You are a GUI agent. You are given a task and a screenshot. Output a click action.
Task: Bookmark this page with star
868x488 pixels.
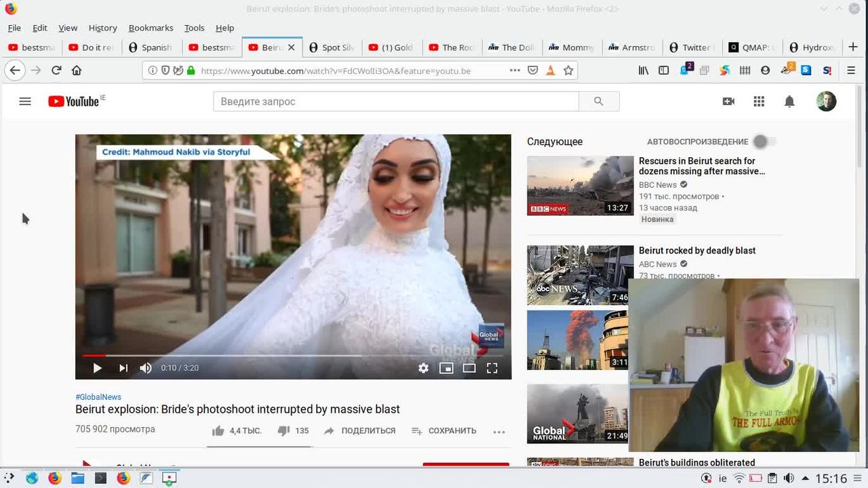tap(568, 70)
